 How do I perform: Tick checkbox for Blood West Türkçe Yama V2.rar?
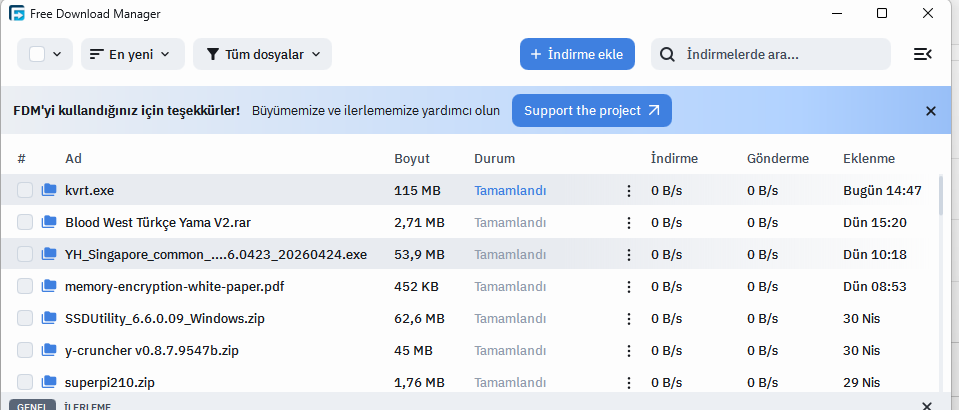click(x=25, y=222)
